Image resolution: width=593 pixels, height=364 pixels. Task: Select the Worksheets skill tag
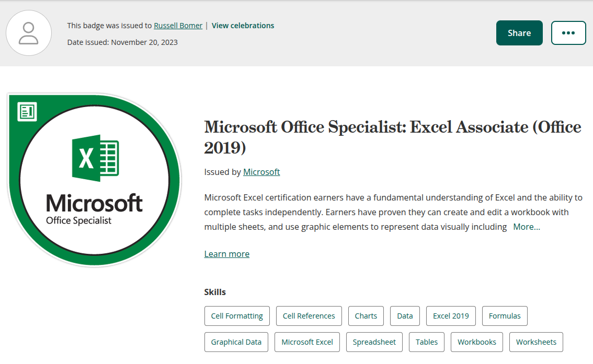(537, 342)
